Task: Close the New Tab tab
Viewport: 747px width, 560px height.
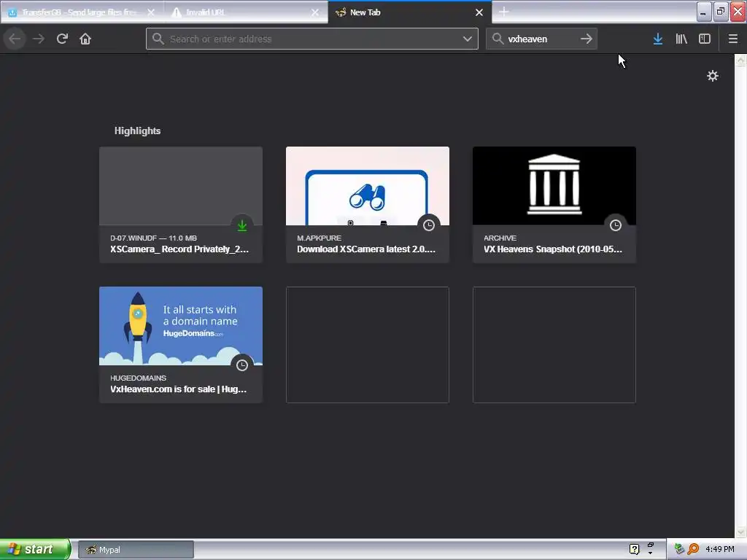Action: click(x=479, y=12)
